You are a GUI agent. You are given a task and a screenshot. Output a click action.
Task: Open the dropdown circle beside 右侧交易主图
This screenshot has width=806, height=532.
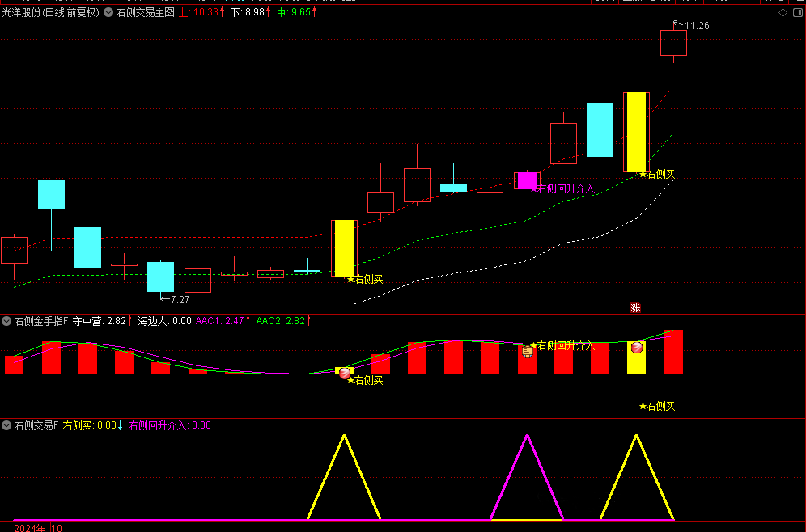(x=108, y=12)
